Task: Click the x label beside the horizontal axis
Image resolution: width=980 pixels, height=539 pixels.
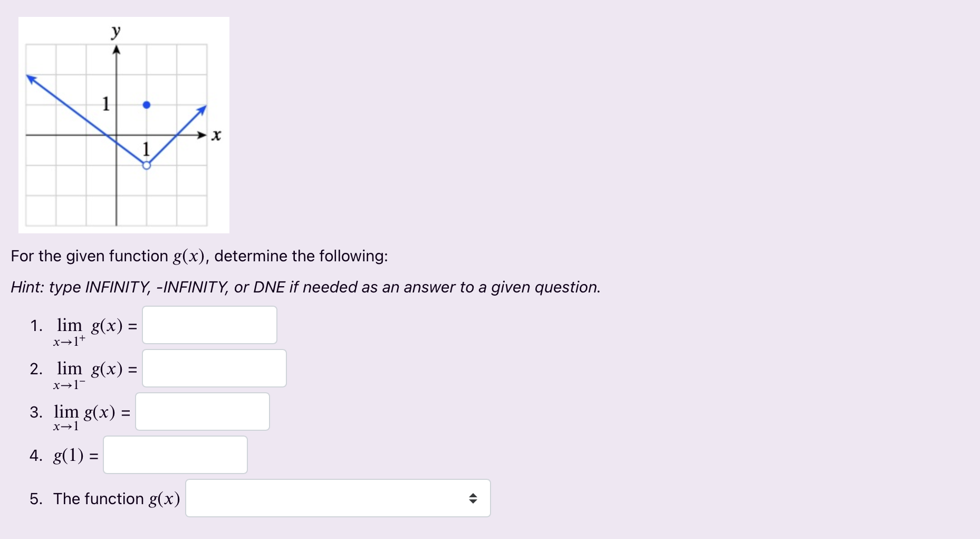Action: point(216,135)
